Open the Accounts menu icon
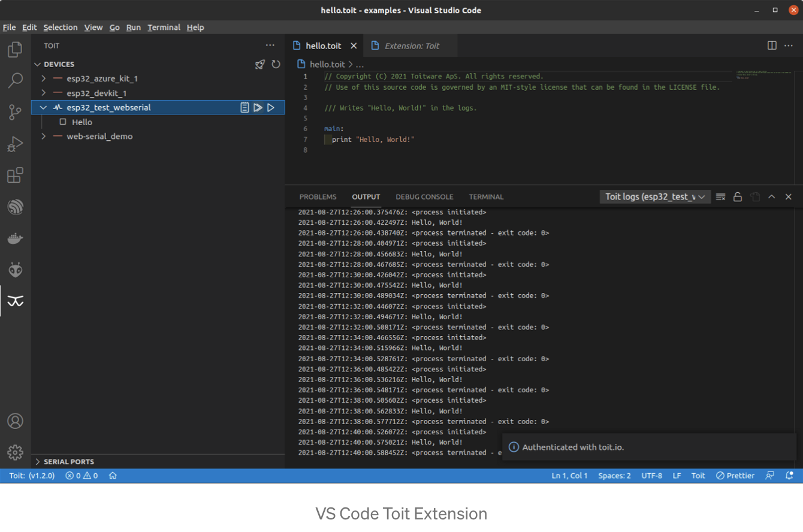The width and height of the screenshot is (803, 532). coord(15,421)
